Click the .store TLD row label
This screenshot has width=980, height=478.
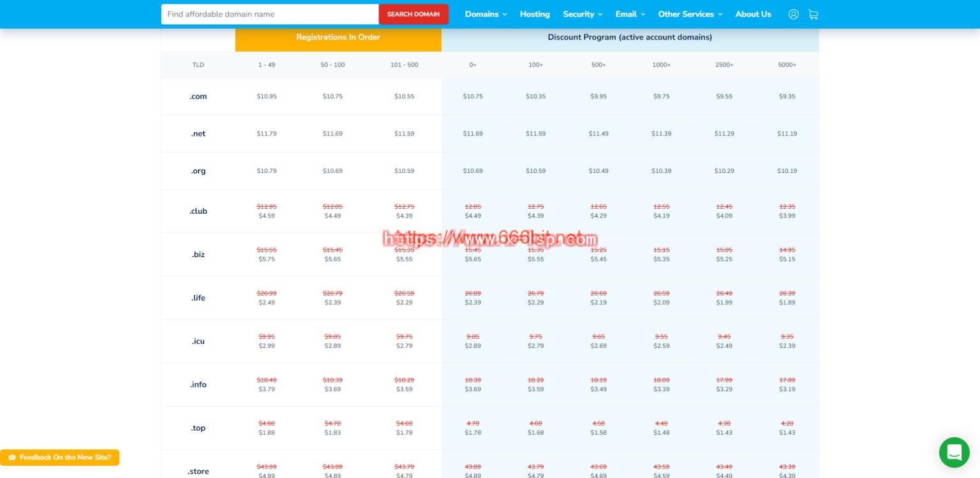click(198, 472)
